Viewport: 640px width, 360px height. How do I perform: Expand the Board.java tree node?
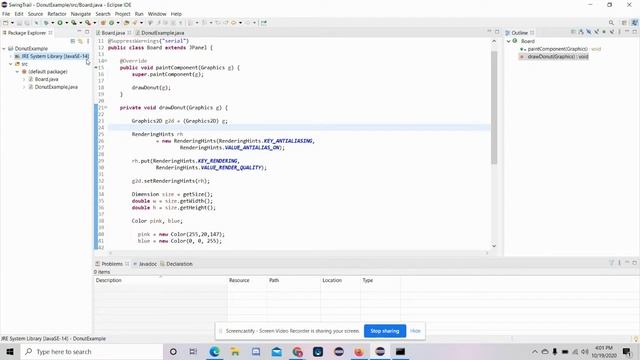pos(24,79)
